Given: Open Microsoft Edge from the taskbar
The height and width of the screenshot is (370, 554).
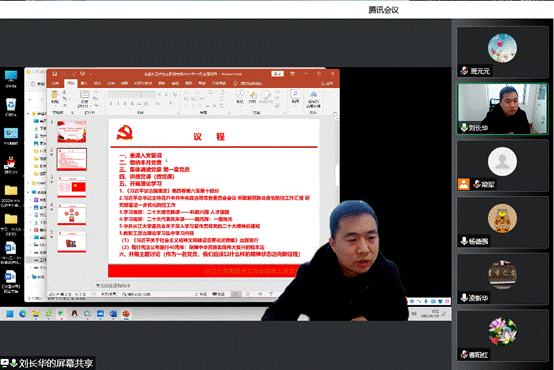Looking at the screenshot, I should tap(23, 313).
